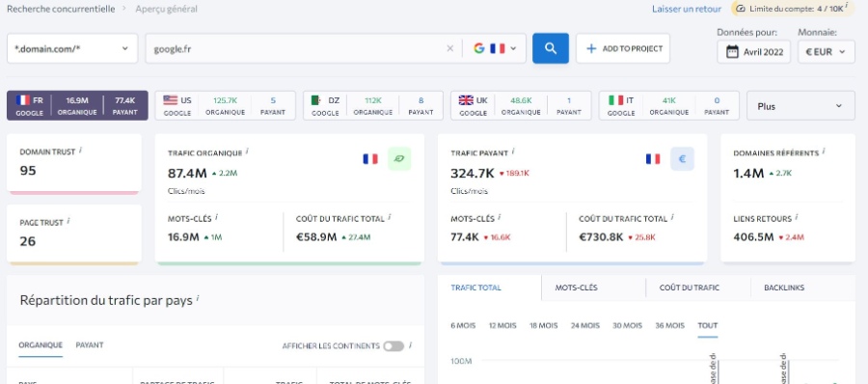Select the US Google country card
The width and height of the screenshot is (868, 384).
pos(226,105)
